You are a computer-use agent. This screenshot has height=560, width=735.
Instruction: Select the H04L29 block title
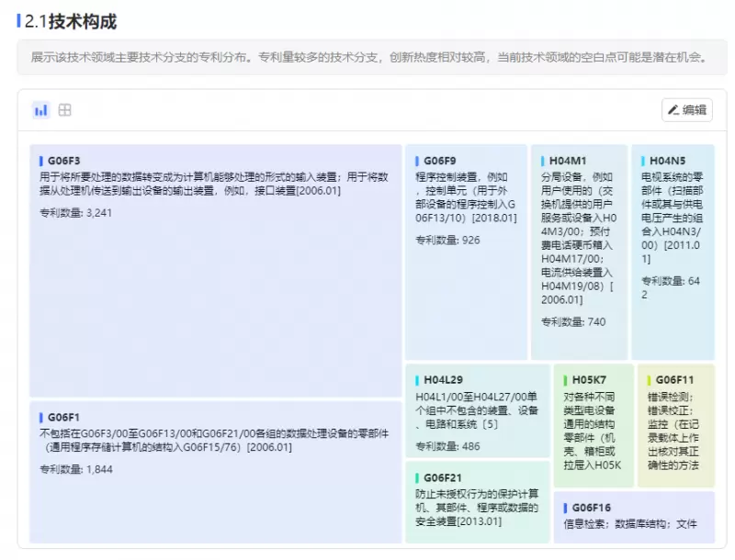click(x=443, y=380)
